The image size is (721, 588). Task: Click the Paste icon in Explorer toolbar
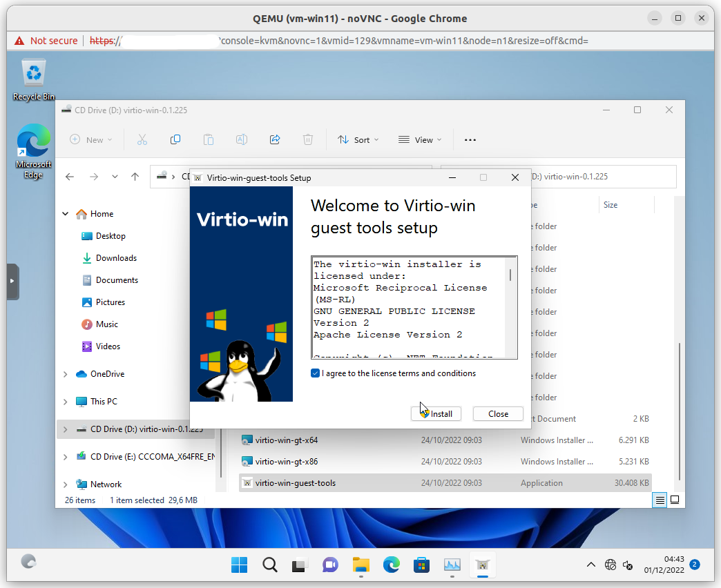209,139
